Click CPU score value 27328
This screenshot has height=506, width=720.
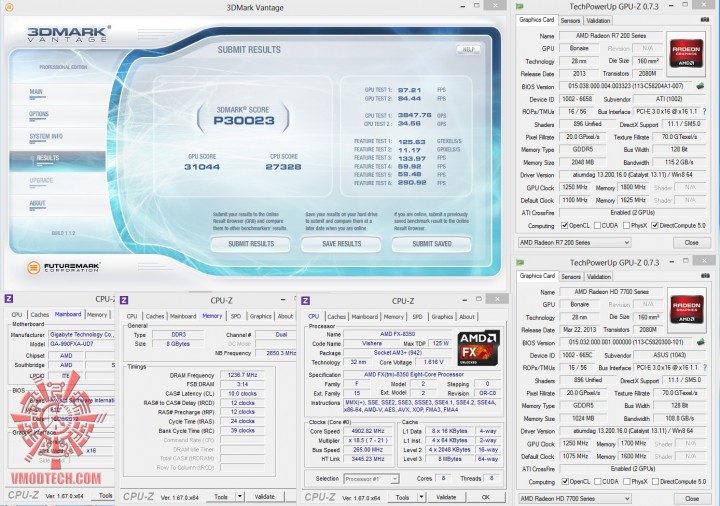coord(283,167)
